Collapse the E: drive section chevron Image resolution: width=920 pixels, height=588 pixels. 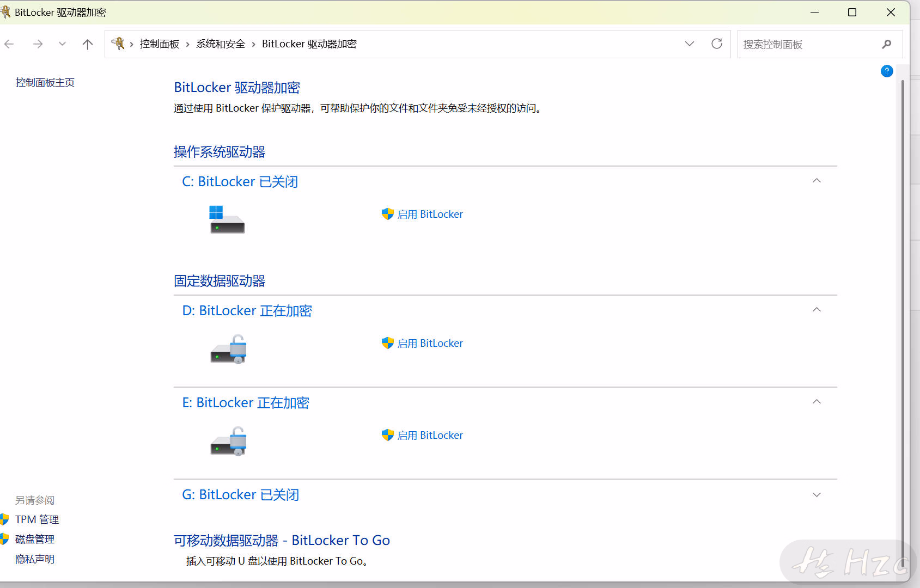(x=817, y=402)
